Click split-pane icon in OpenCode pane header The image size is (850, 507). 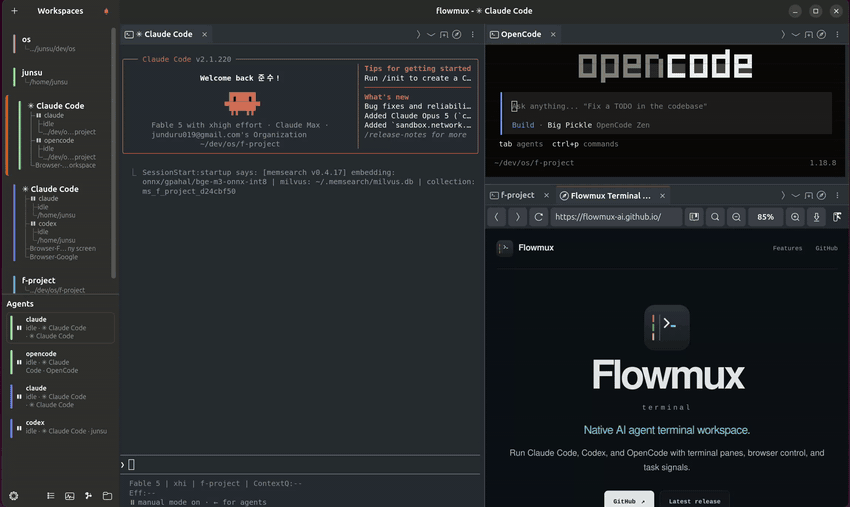(x=809, y=34)
